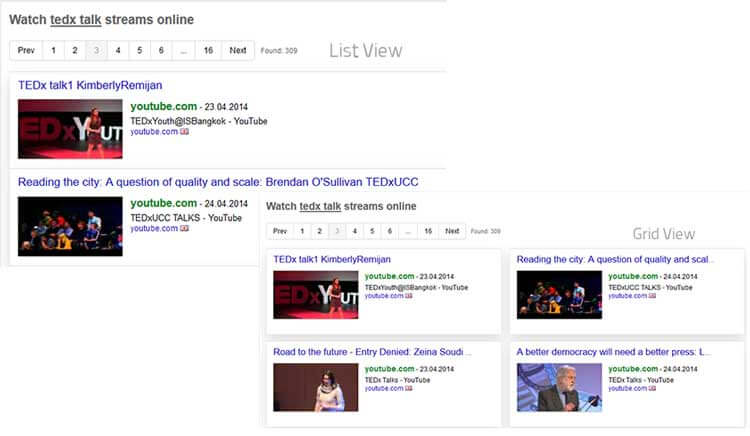Go to page 6 in Grid View pagination
This screenshot has height=436, width=750.
pos(390,231)
